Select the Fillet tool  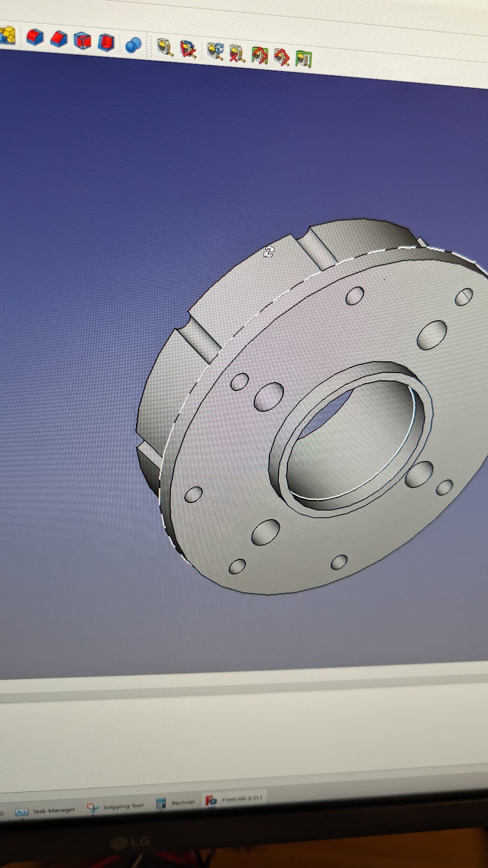pos(35,37)
